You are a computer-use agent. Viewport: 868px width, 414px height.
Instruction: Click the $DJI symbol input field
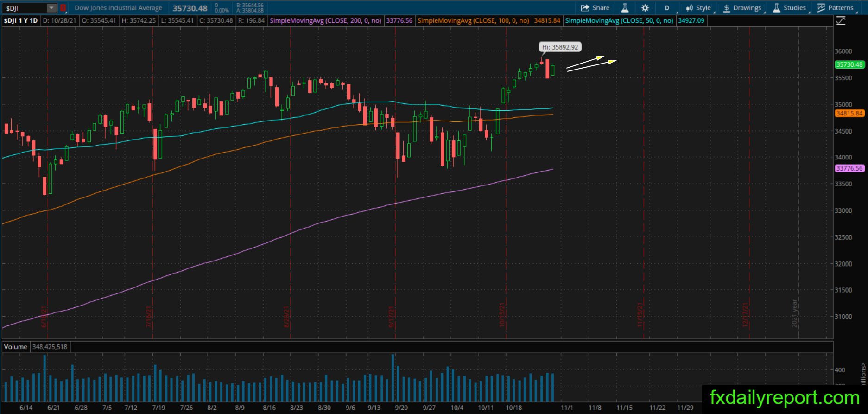coord(25,8)
